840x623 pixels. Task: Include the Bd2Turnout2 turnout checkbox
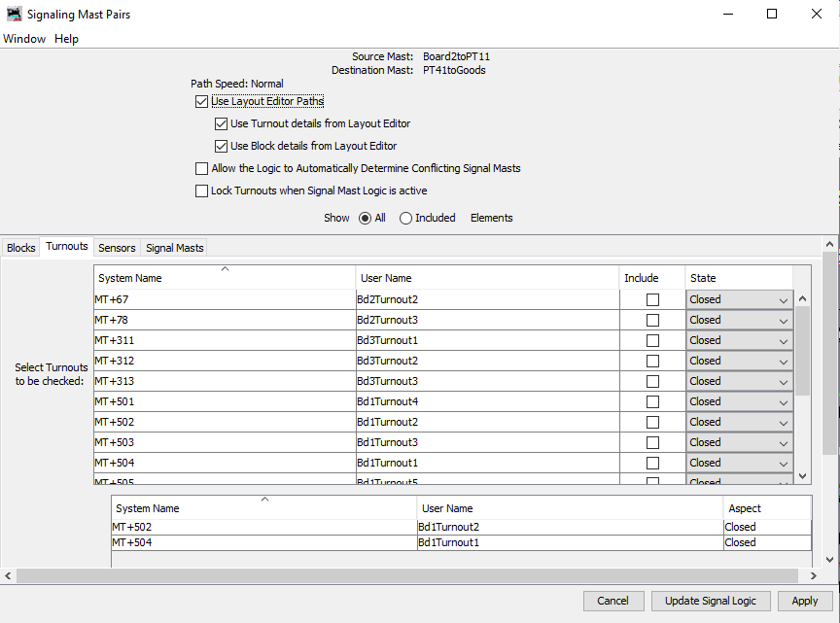tap(652, 299)
